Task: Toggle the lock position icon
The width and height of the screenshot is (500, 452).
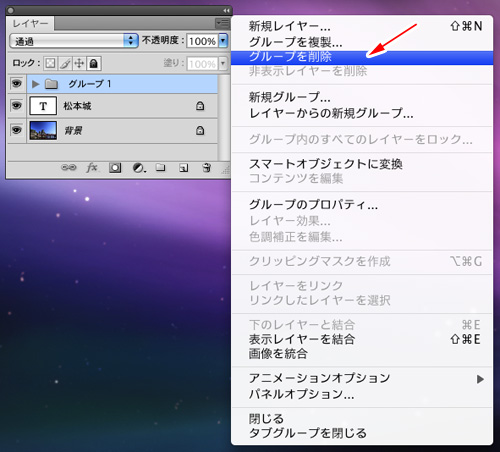Action: click(x=79, y=63)
